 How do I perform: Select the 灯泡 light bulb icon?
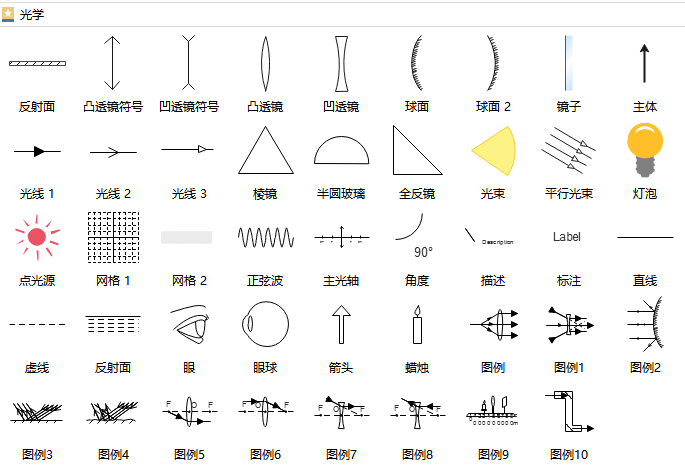[x=645, y=150]
